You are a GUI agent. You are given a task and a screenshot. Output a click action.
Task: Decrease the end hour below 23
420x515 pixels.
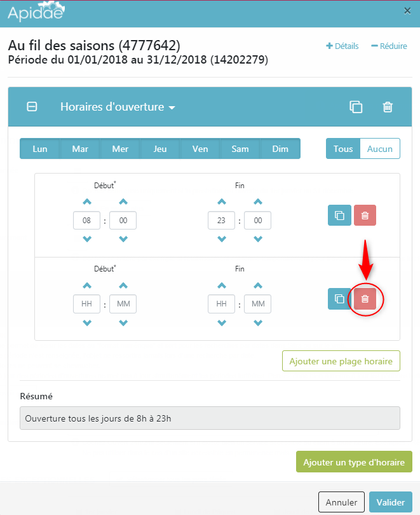(x=222, y=239)
